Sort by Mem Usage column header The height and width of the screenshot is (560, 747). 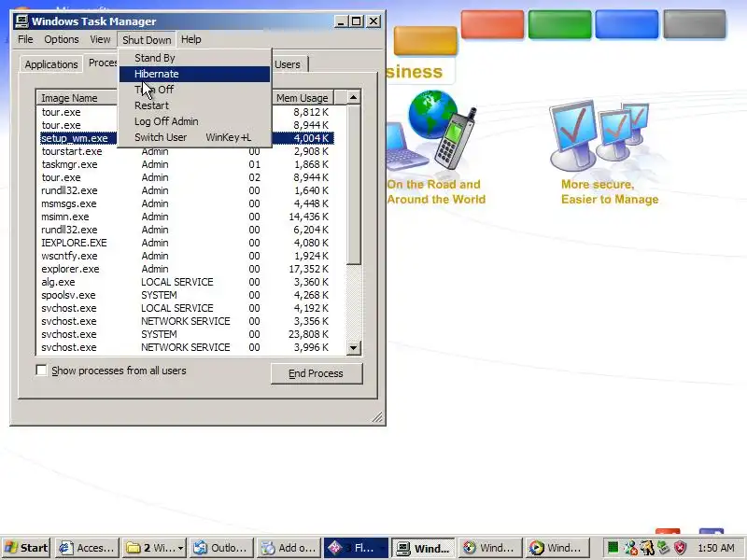click(x=303, y=98)
